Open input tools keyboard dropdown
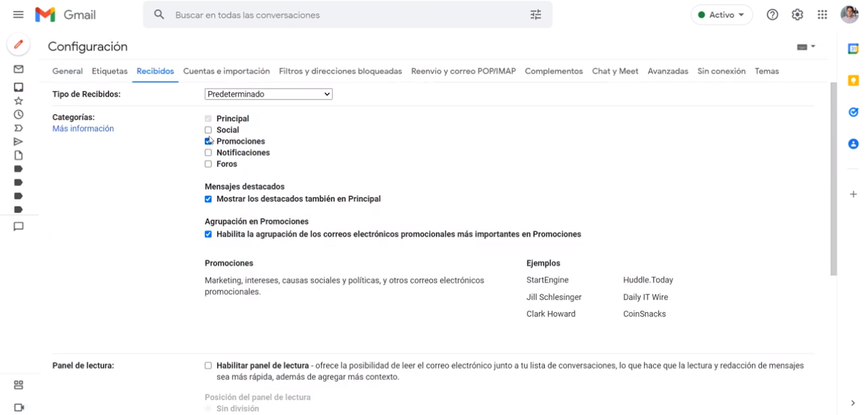 (x=806, y=47)
